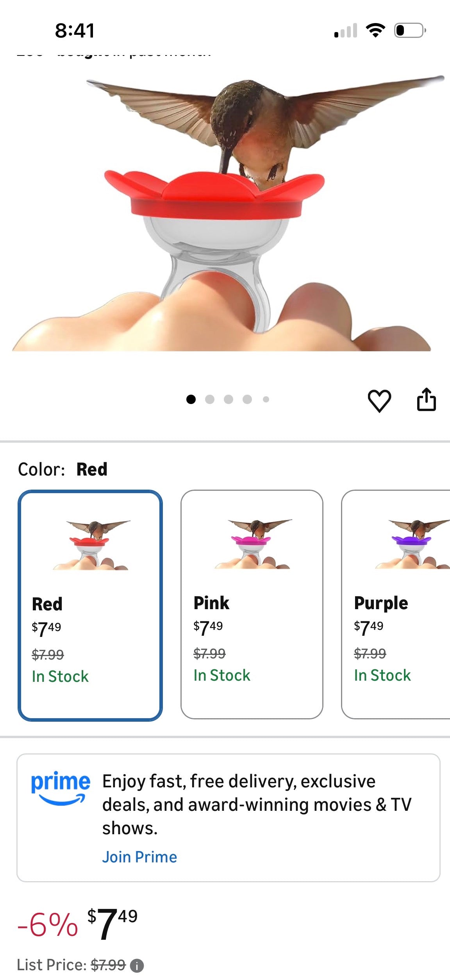Select the Pink color option card

coord(252,604)
